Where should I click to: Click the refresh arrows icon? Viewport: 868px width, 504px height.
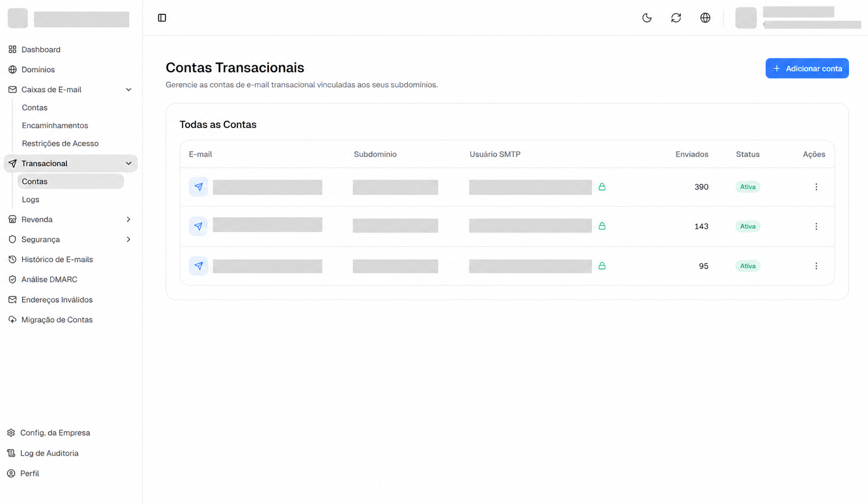(x=676, y=18)
